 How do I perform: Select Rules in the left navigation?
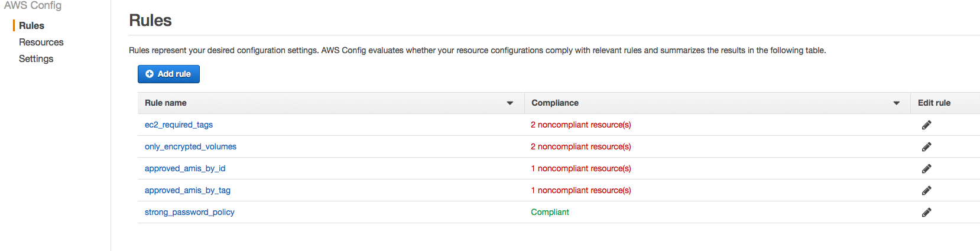(x=31, y=25)
